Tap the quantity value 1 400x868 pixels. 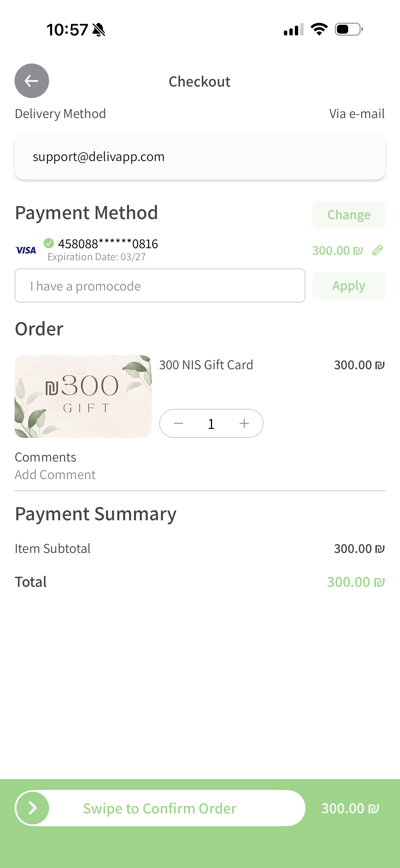pos(211,424)
